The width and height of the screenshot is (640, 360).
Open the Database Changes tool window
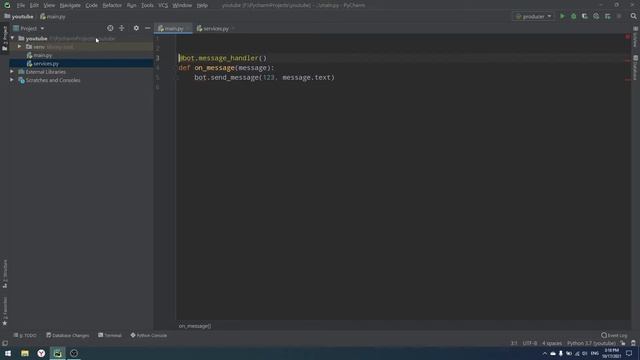(68, 335)
